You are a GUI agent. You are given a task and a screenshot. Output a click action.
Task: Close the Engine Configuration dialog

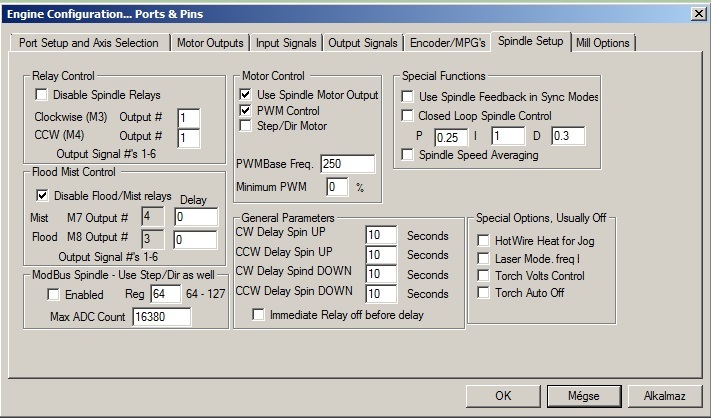coord(696,12)
